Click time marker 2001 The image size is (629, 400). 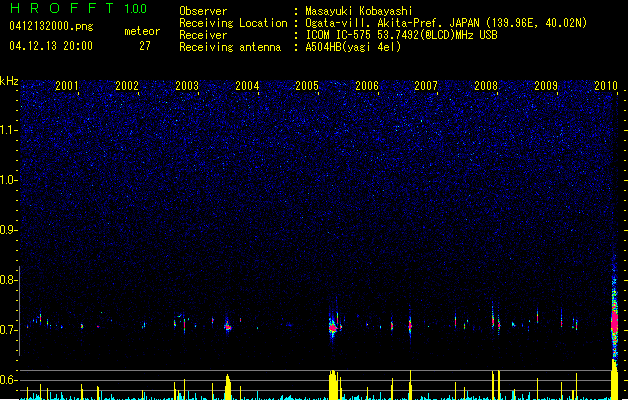[x=67, y=86]
